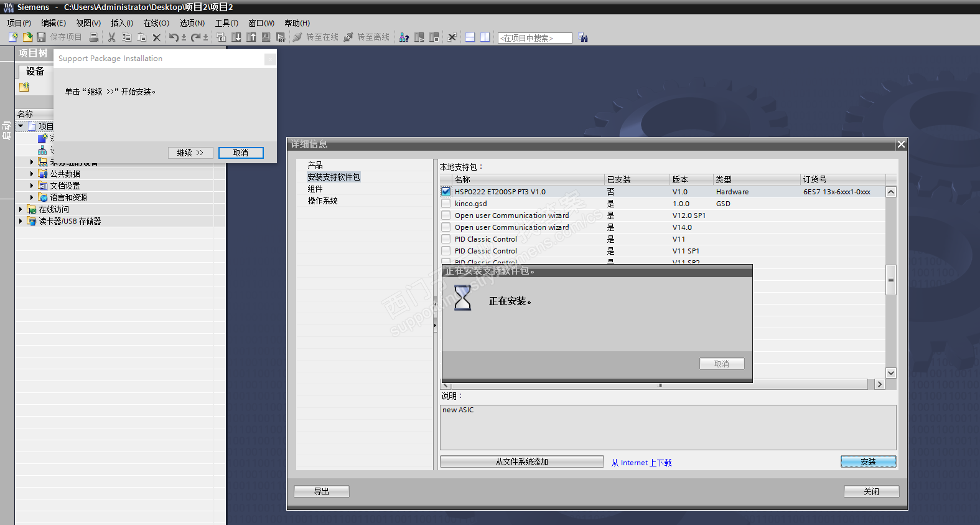Expand the 文档设置 tree node
This screenshot has width=980, height=525.
click(32, 185)
